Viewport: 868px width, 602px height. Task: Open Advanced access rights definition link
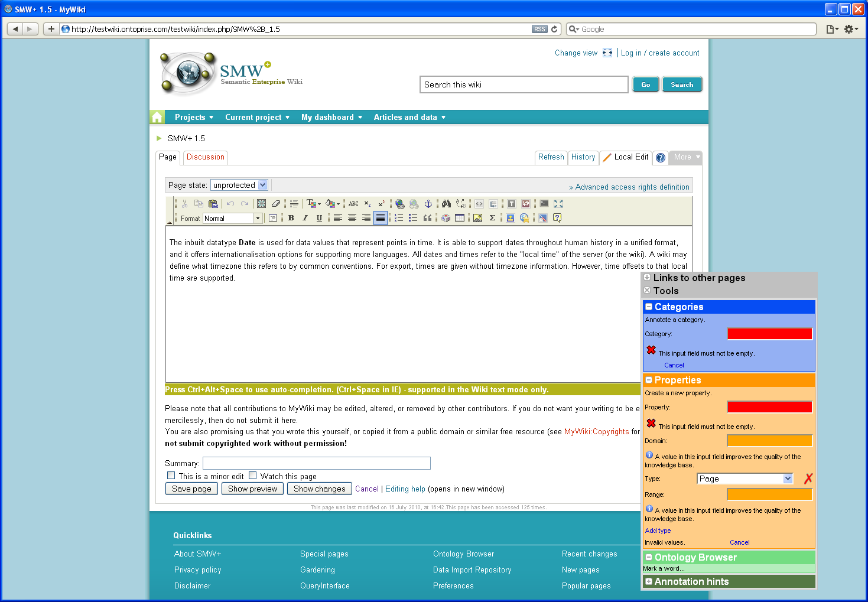click(632, 187)
